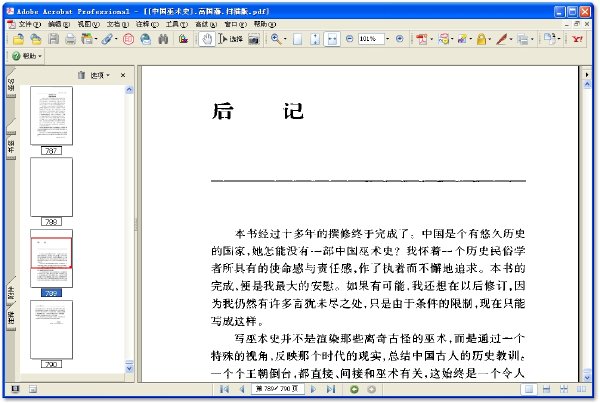This screenshot has height=404, width=600.
Task: Expand the Comment & Markup dropdown arrow
Action: click(452, 39)
